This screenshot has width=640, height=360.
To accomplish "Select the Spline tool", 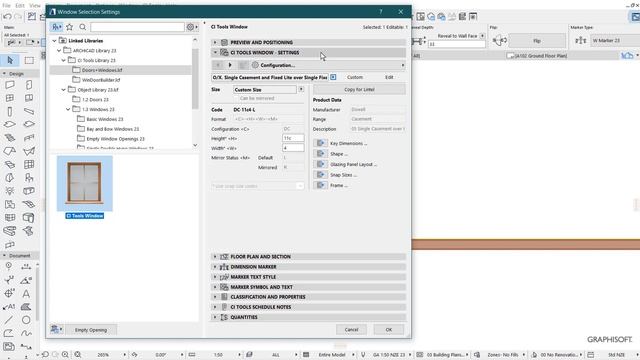I will point(26,333).
